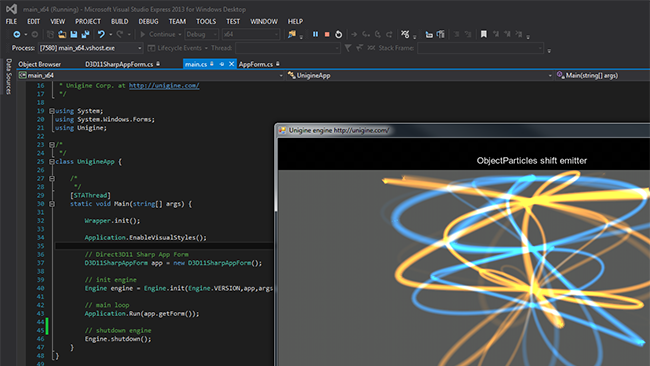Click the Redo arrow icon
650x366 pixels.
click(x=120, y=34)
